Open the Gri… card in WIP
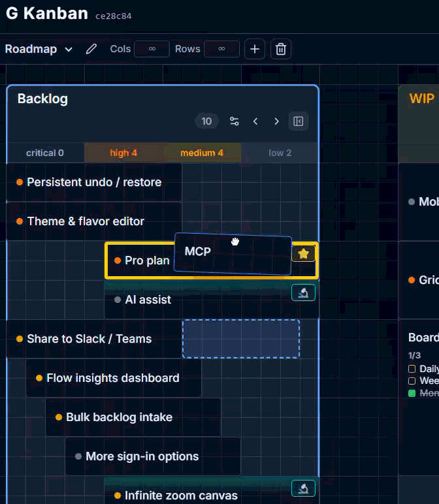Viewport: 439px width, 504px height. coord(419,280)
